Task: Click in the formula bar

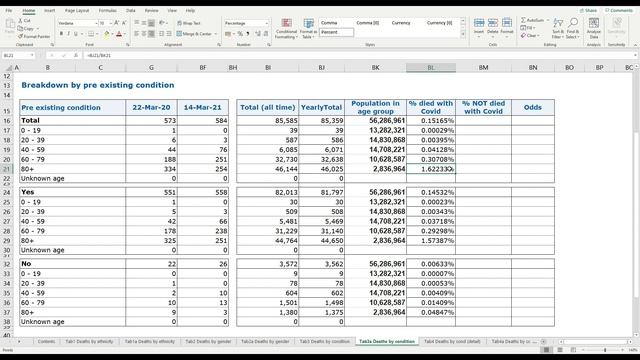Action: coord(359,55)
